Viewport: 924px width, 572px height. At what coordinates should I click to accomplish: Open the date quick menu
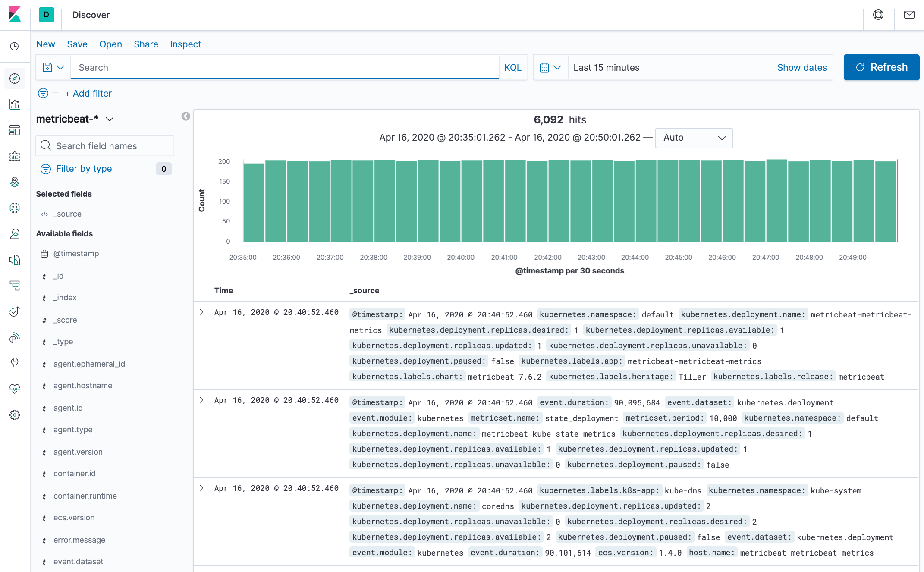click(550, 68)
